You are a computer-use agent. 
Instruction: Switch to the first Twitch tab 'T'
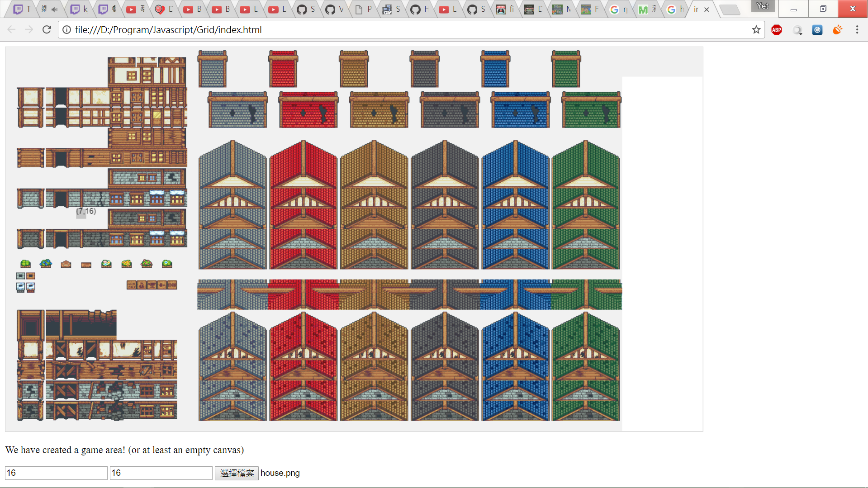pyautogui.click(x=23, y=9)
